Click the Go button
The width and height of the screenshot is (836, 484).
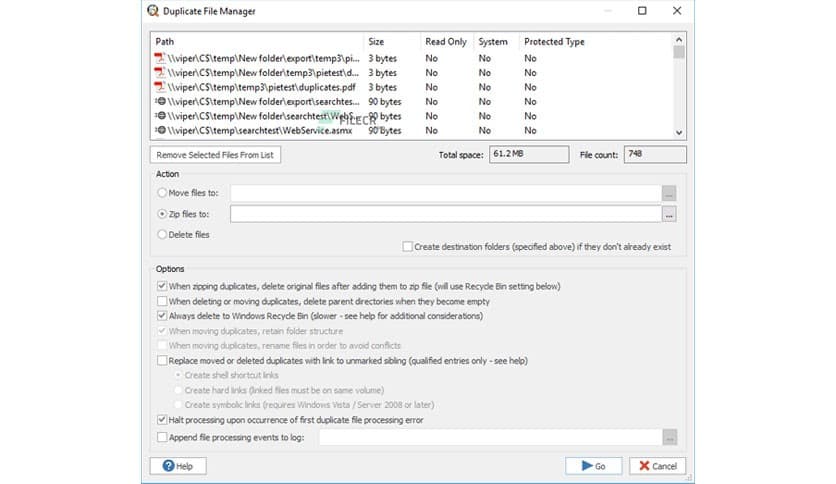pyautogui.click(x=593, y=466)
